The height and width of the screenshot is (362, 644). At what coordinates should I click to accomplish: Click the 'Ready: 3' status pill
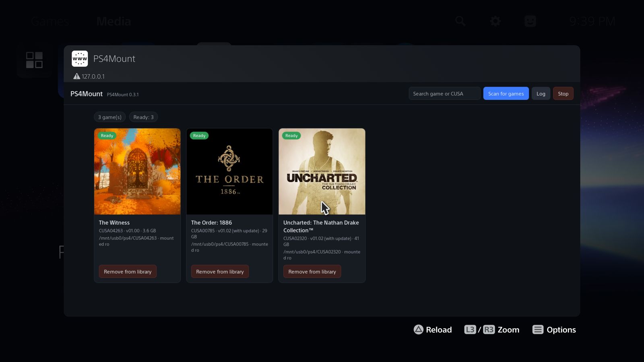143,117
